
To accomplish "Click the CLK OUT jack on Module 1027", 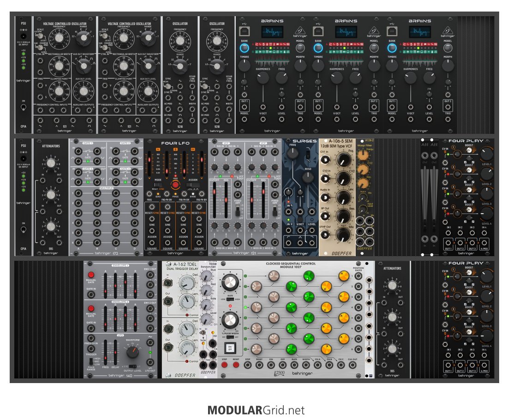I will [352, 365].
